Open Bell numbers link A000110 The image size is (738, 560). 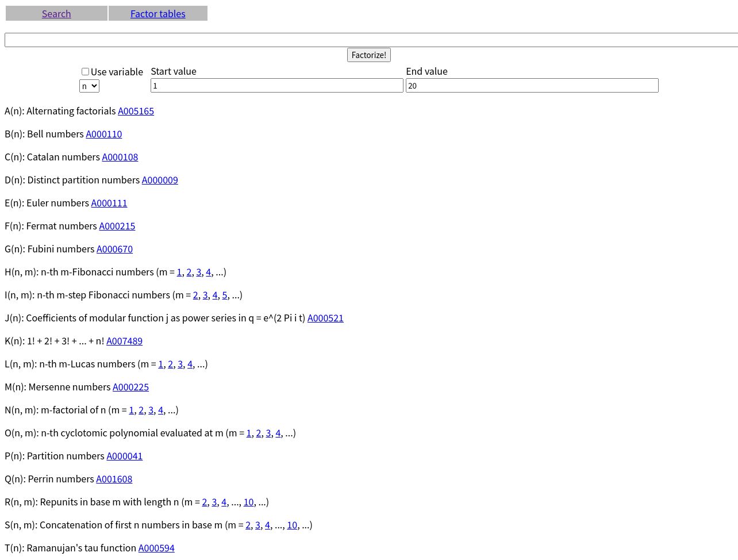point(104,134)
